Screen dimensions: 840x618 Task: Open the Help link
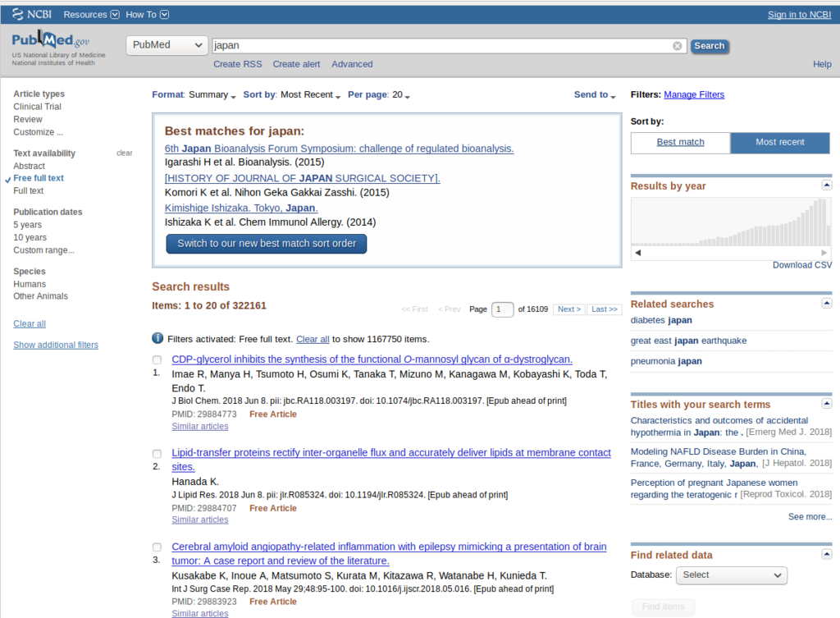point(822,64)
